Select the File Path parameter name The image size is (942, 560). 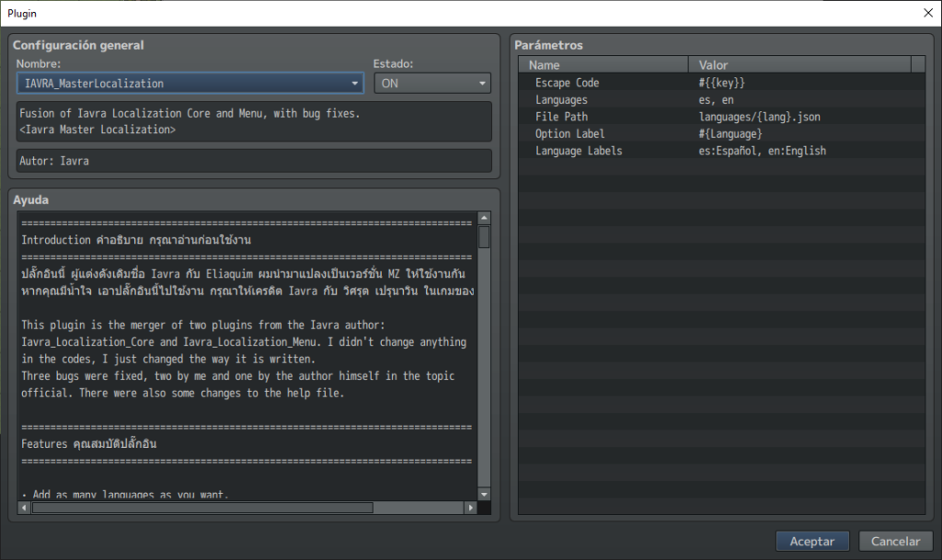[x=561, y=117]
